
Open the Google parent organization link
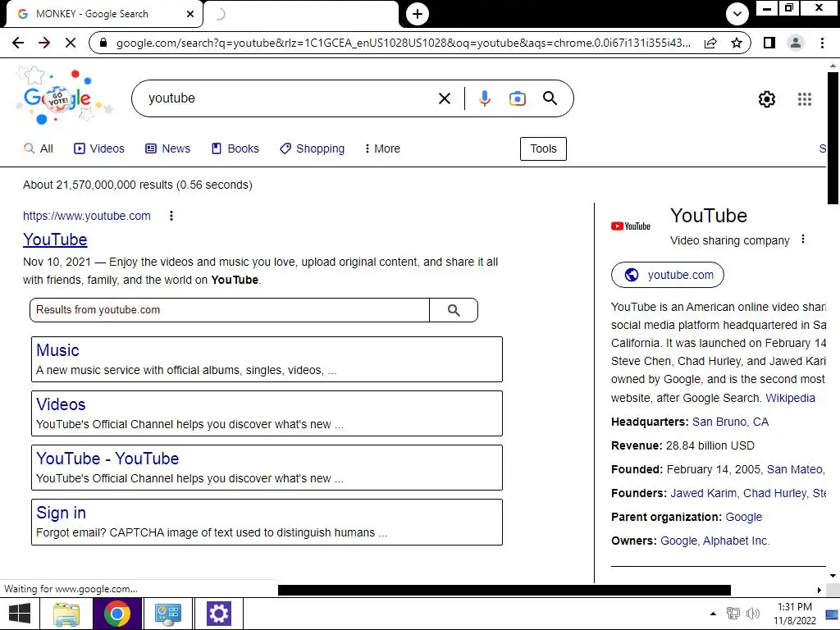[x=743, y=517]
